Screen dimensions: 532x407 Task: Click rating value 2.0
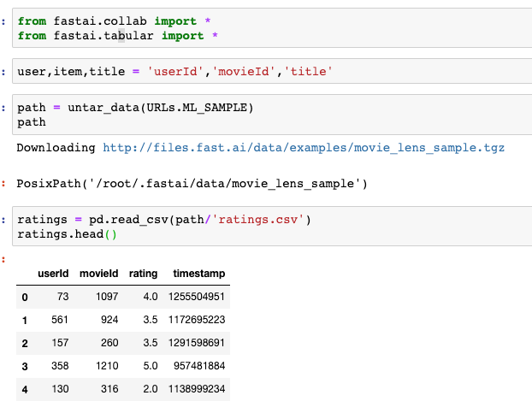point(151,389)
